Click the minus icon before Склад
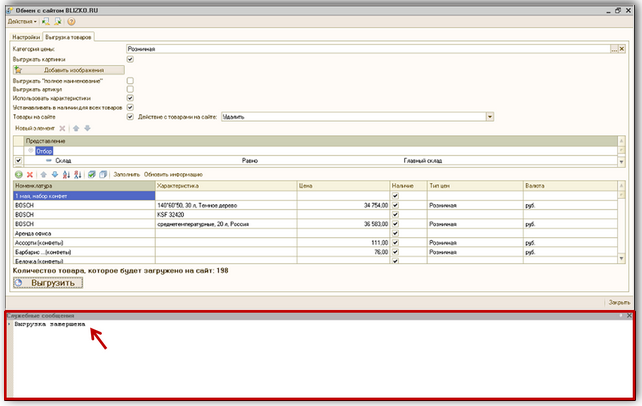 click(x=49, y=160)
